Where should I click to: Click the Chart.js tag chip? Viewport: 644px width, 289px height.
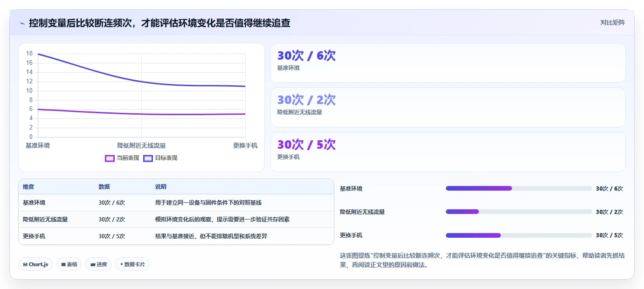point(35,264)
